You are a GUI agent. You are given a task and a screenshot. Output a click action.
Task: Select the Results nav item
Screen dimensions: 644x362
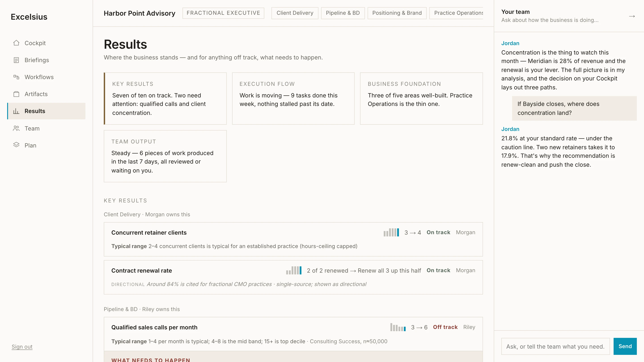(x=47, y=111)
